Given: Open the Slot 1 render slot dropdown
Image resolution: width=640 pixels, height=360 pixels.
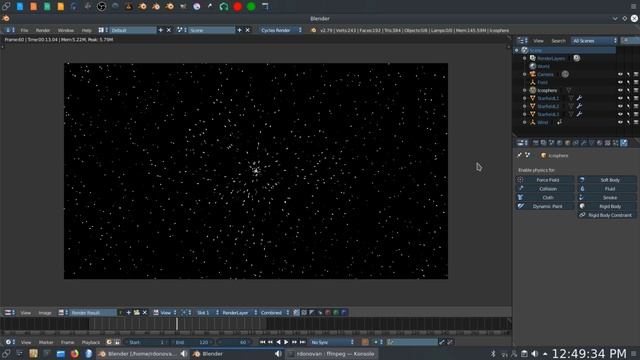Looking at the screenshot, I should click(207, 313).
